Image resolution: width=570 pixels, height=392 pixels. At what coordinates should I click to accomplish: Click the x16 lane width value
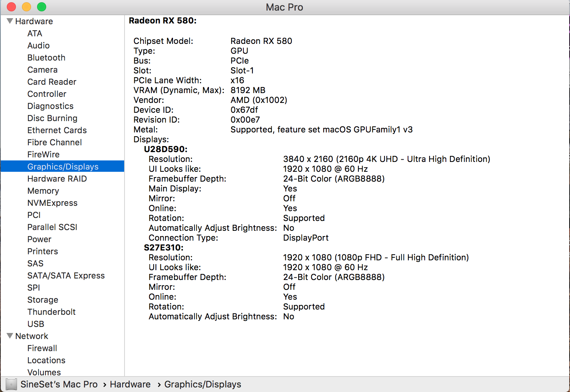[237, 80]
